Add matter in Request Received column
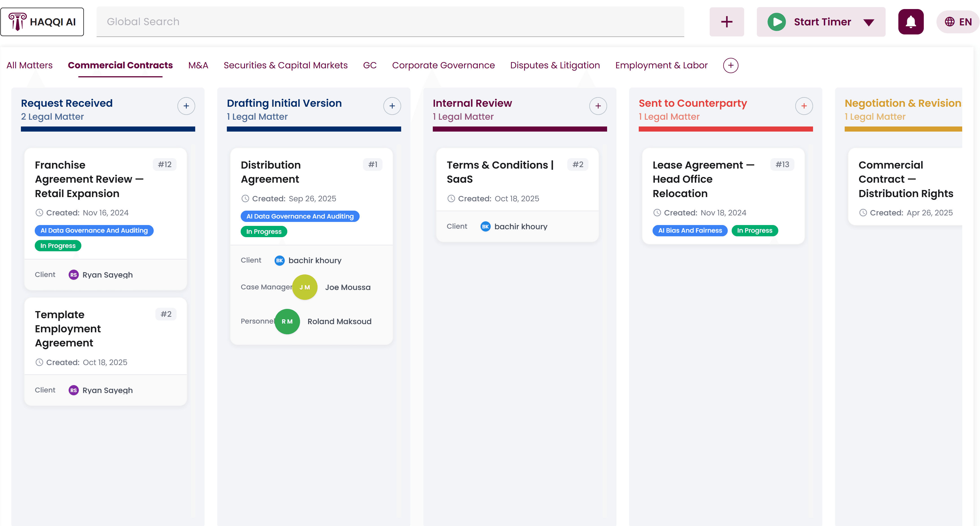The height and width of the screenshot is (526, 980). tap(186, 106)
